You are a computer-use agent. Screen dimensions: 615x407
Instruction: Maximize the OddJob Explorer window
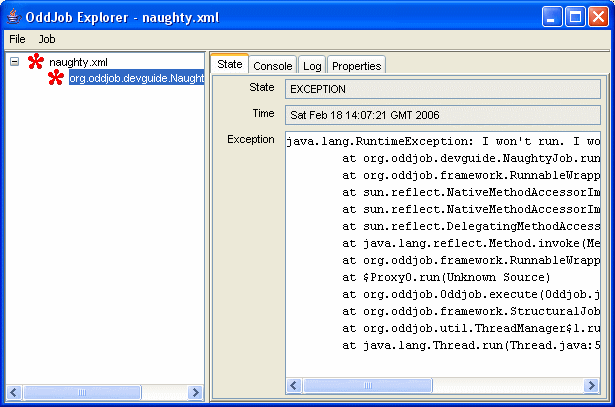pos(576,16)
